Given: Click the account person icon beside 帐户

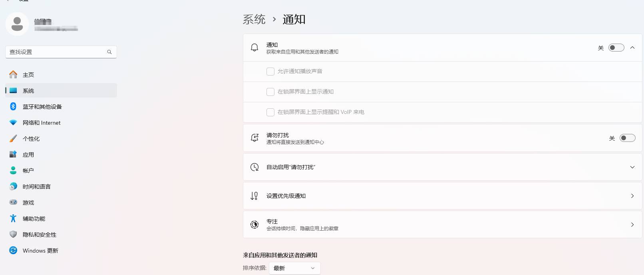Looking at the screenshot, I should pyautogui.click(x=13, y=170).
